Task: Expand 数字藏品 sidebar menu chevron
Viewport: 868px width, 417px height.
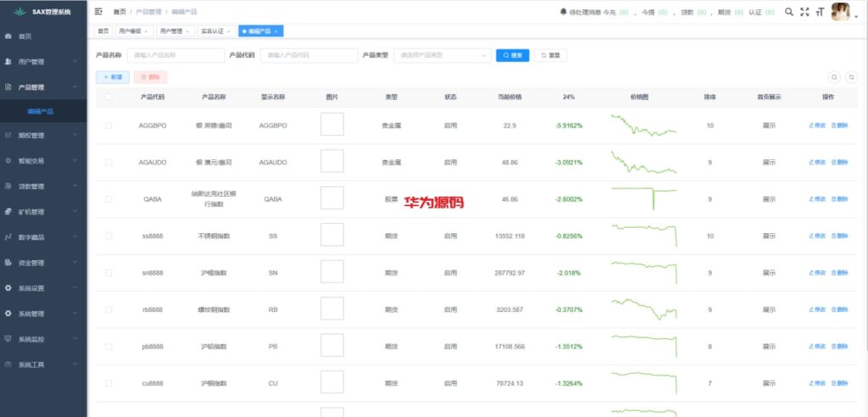Action: [x=75, y=237]
